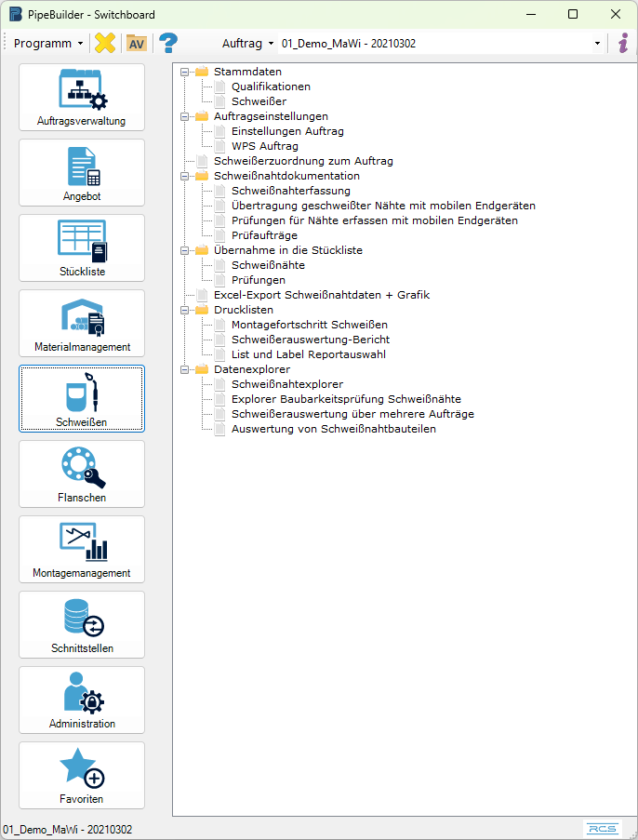
Task: Click the yellow X toolbar icon
Action: (105, 43)
